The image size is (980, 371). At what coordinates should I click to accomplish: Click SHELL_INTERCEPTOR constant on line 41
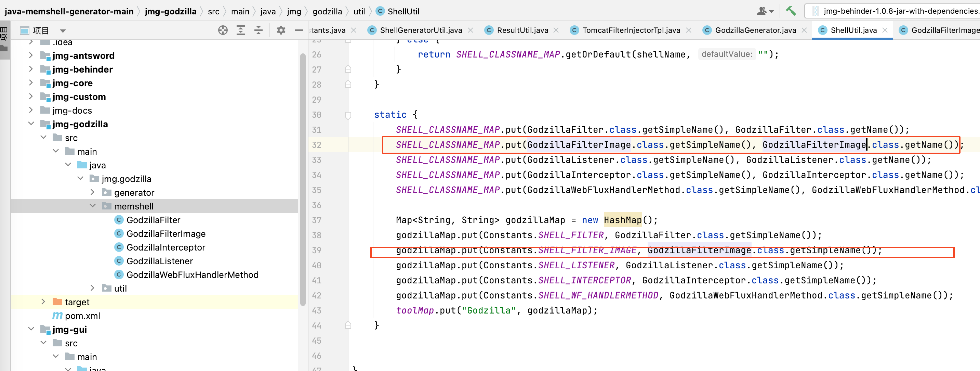pos(585,280)
